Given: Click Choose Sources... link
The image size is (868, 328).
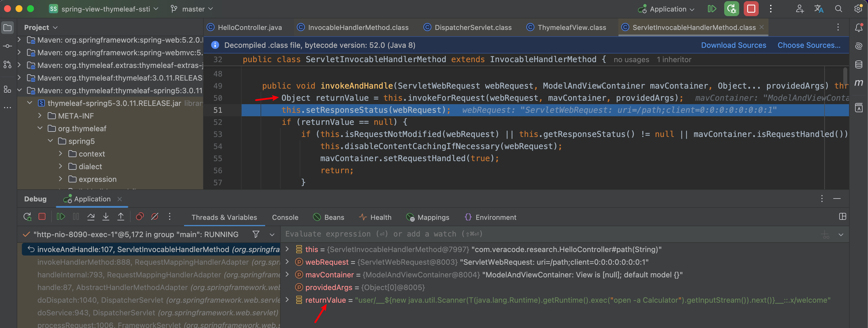Looking at the screenshot, I should point(809,45).
